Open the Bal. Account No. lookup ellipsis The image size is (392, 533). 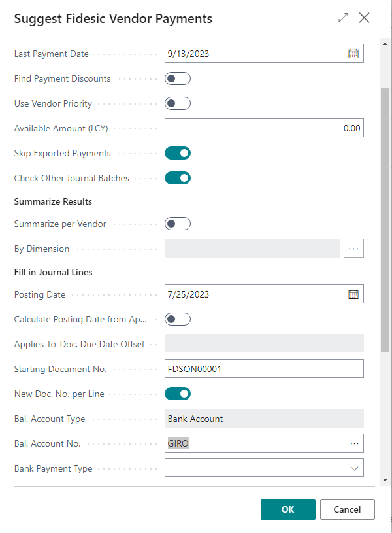[x=355, y=443]
